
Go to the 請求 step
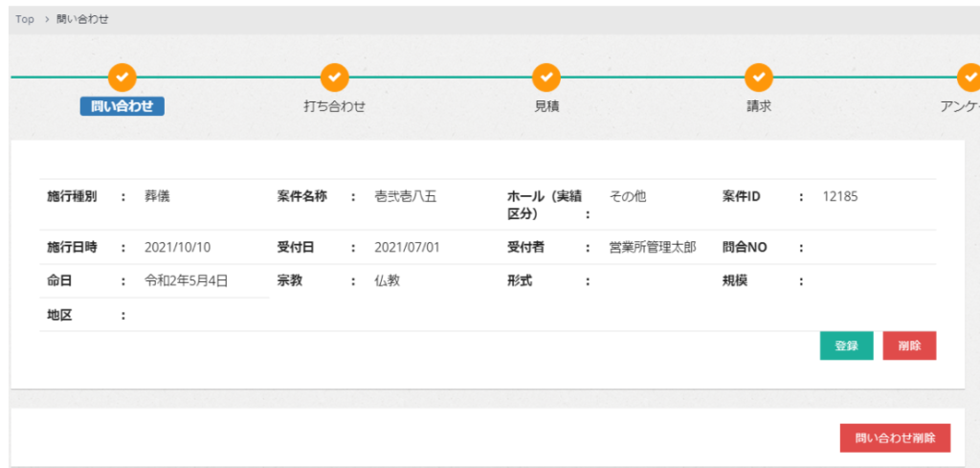[759, 106]
